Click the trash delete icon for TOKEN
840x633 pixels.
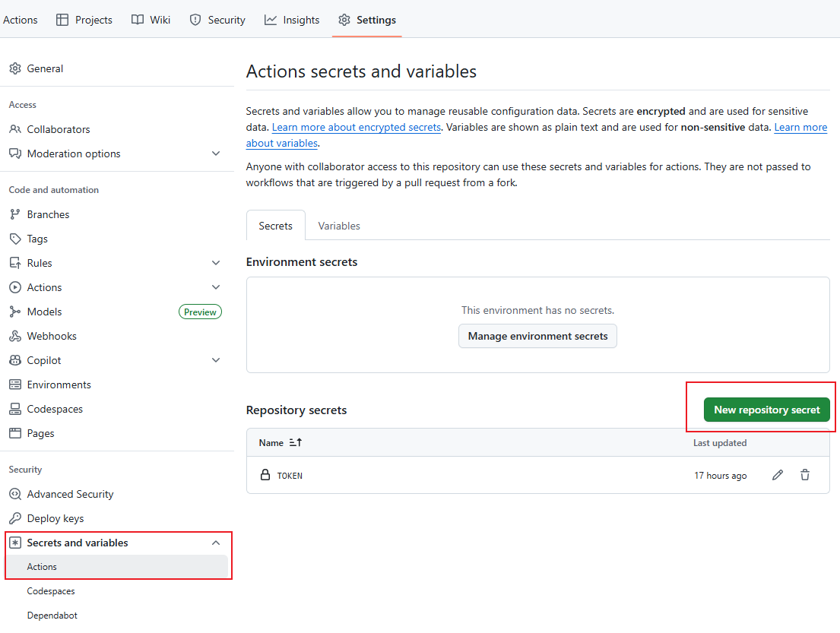pos(805,475)
